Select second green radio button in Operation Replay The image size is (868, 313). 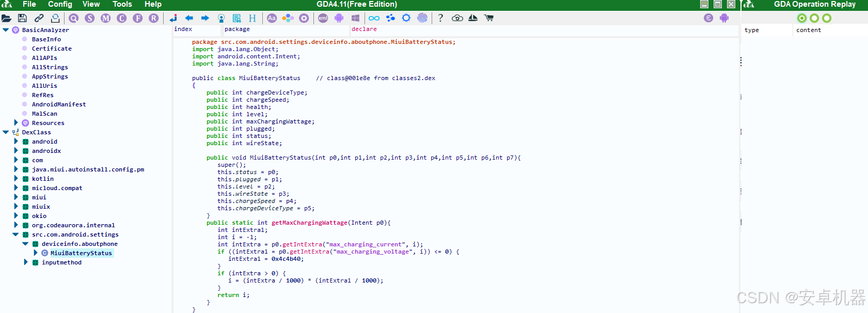click(x=814, y=18)
